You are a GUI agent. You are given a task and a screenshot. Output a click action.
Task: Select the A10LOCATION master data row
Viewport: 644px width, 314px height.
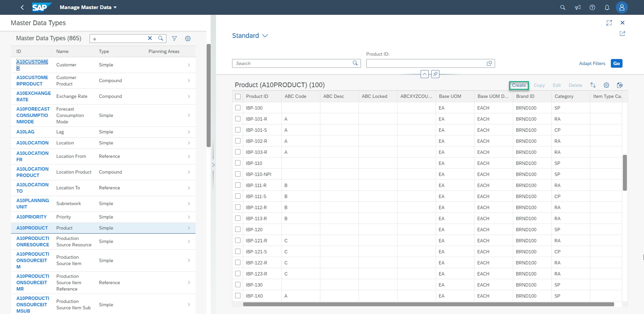pyautogui.click(x=32, y=143)
